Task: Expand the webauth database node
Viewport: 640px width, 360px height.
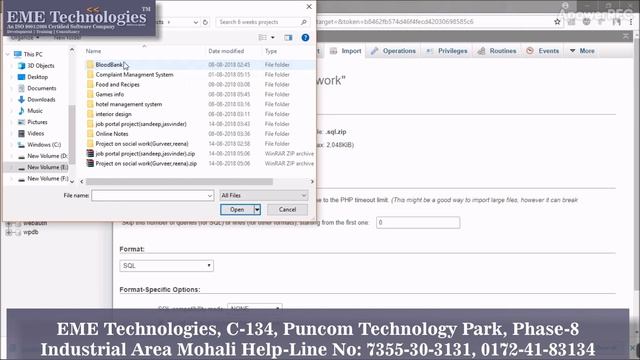Action: pos(9,223)
